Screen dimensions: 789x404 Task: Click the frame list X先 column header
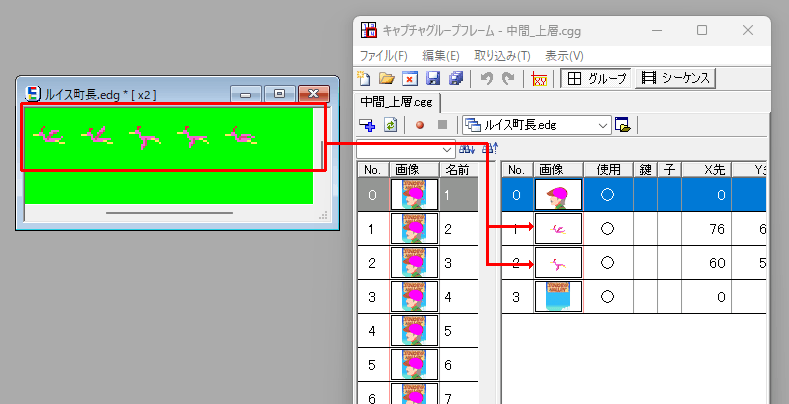tap(706, 170)
